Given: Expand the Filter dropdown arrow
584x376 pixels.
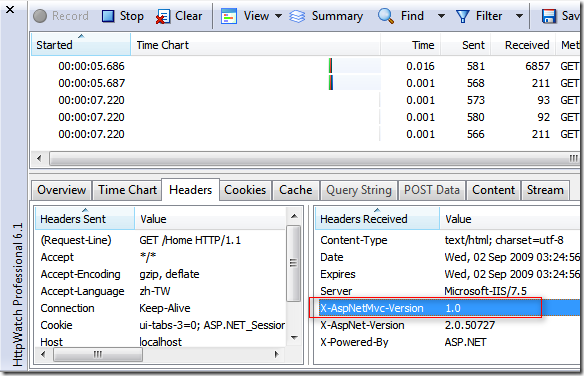Looking at the screenshot, I should coord(519,16).
